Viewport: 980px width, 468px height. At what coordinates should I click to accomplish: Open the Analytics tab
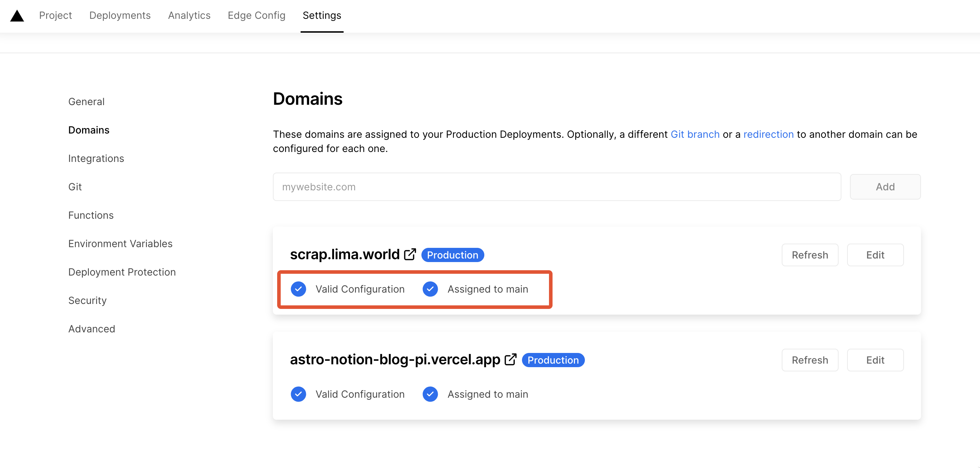click(189, 15)
